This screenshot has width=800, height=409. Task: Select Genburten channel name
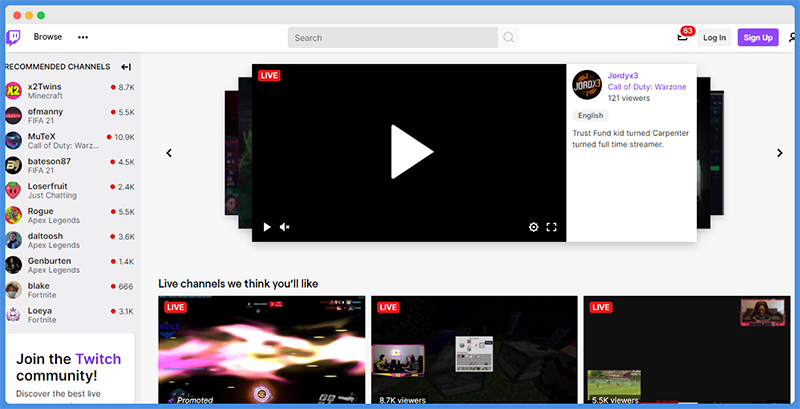pyautogui.click(x=49, y=261)
